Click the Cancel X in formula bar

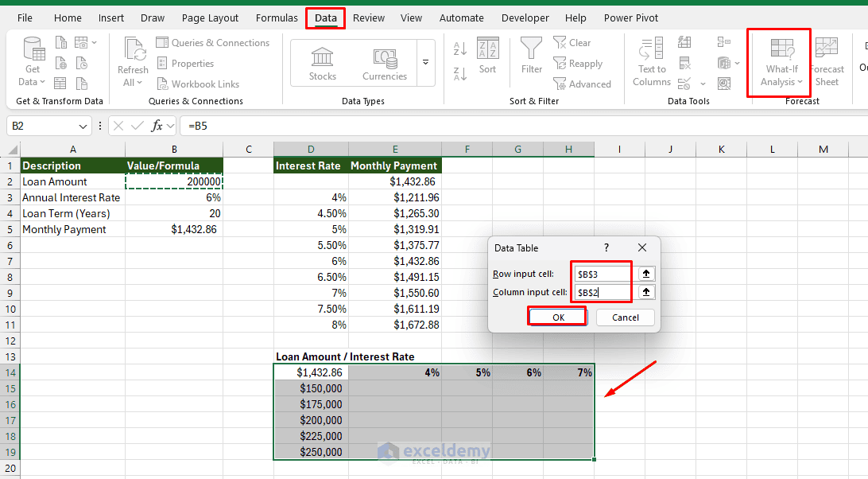[x=118, y=126]
